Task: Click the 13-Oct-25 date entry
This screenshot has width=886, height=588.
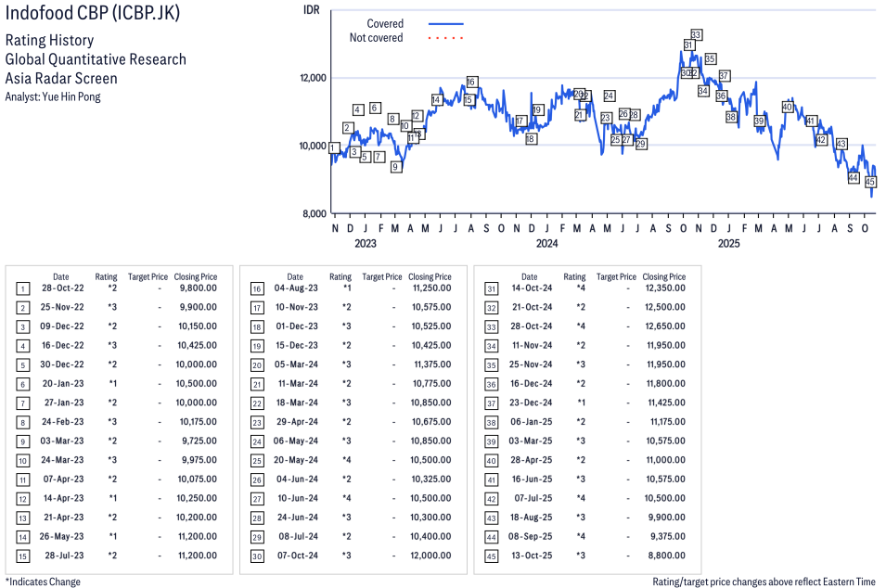Action: [529, 555]
